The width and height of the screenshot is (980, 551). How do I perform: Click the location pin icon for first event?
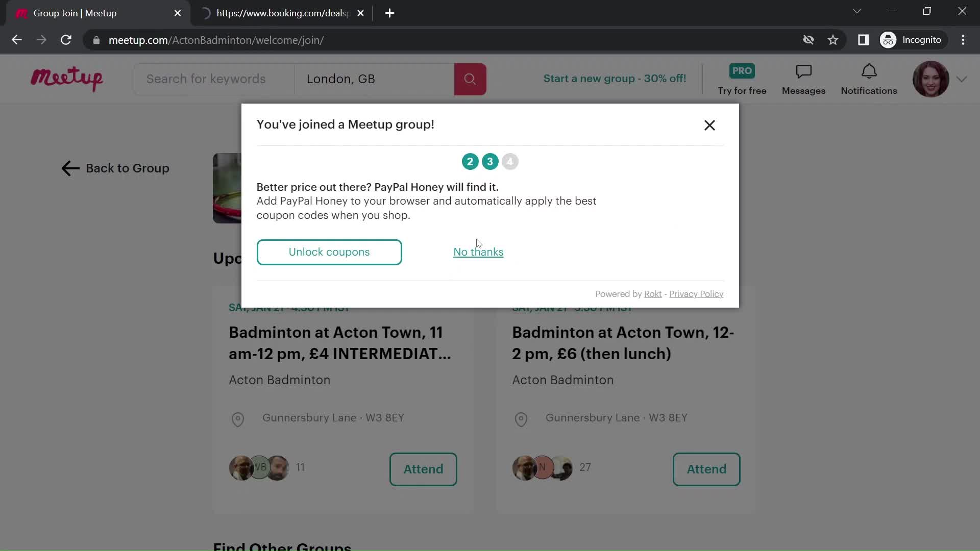point(237,418)
